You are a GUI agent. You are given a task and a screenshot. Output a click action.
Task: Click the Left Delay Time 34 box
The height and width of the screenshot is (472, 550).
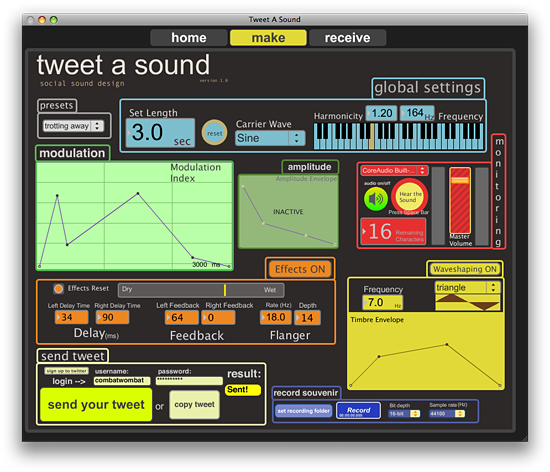point(72,317)
